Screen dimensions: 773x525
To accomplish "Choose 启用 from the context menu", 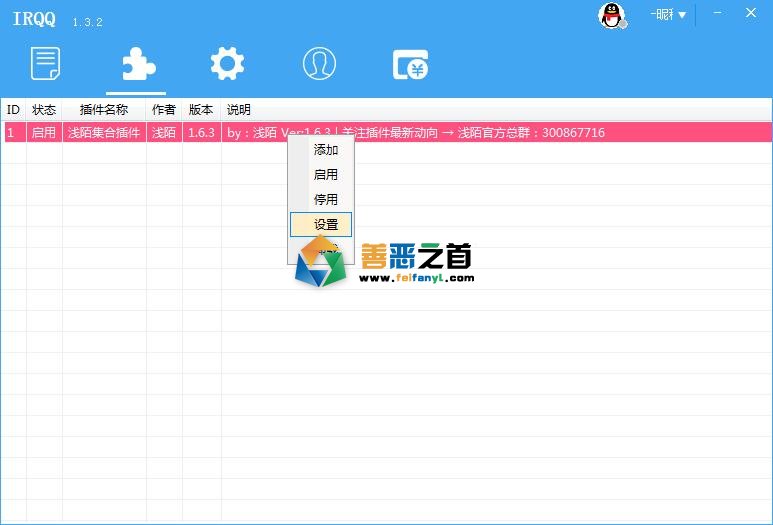I will [x=326, y=175].
